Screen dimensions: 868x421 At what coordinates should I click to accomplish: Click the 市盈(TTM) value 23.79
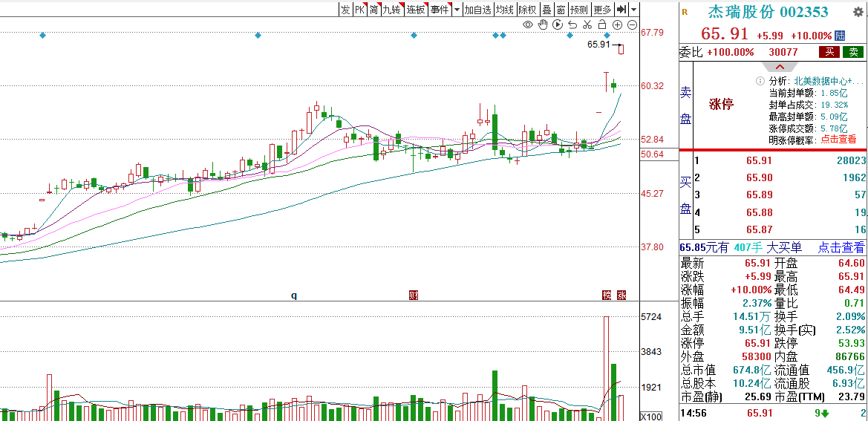pos(851,396)
